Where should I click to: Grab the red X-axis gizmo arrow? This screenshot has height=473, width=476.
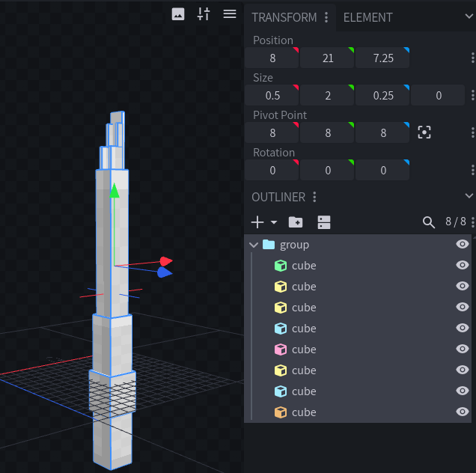point(166,261)
